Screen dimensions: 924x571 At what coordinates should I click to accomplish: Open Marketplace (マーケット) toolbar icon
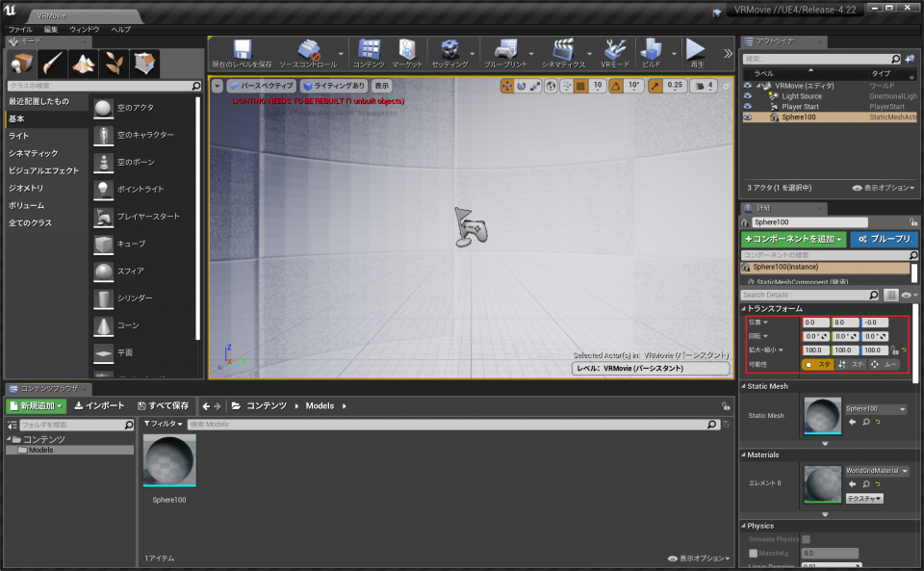(x=407, y=54)
